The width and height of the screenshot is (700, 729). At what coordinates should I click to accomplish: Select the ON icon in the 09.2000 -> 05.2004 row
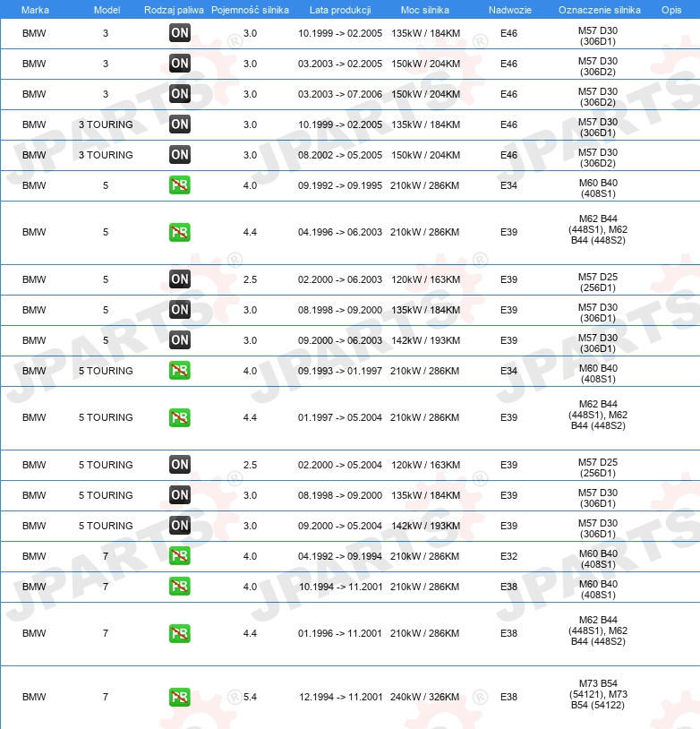[179, 526]
